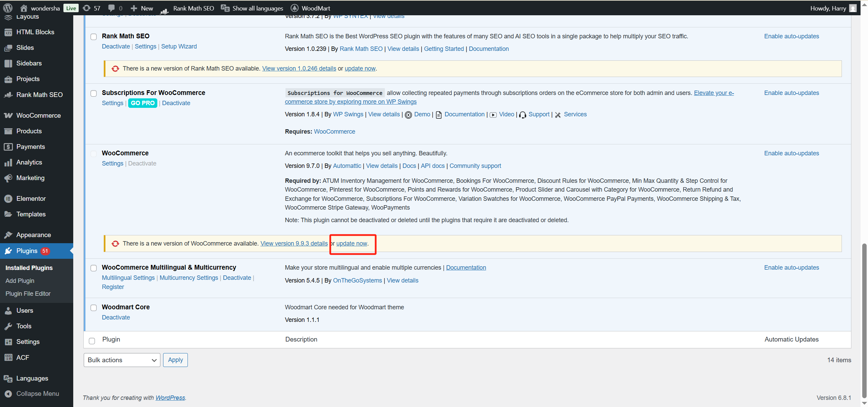Deactivate the Rank Math SEO plugin
Image resolution: width=868 pixels, height=407 pixels.
point(116,46)
